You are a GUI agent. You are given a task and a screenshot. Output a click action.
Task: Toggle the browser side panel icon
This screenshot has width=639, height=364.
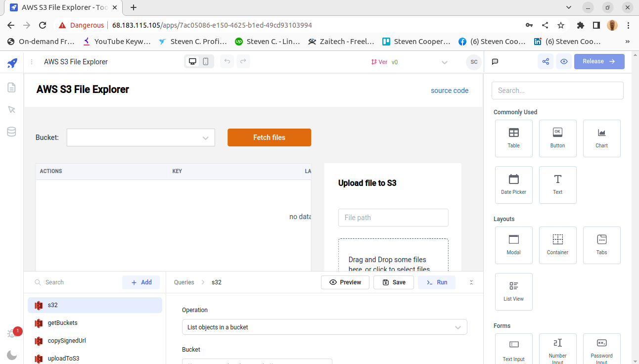click(596, 25)
